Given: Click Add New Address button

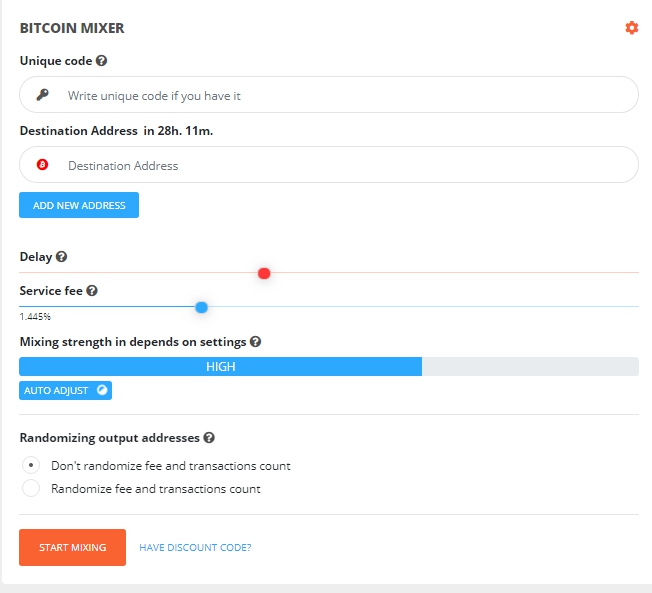Looking at the screenshot, I should click(x=79, y=205).
